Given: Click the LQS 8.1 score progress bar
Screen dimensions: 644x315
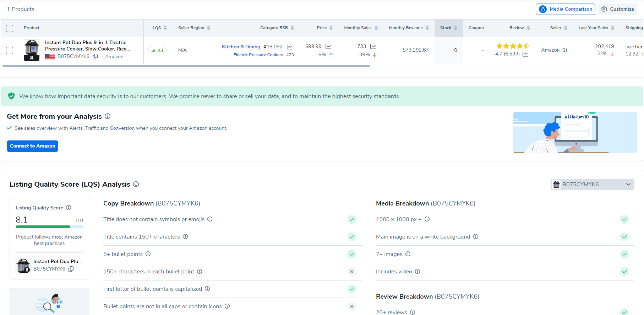Looking at the screenshot, I should pos(49,227).
